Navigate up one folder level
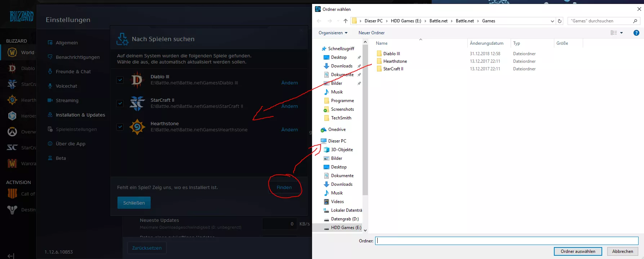 coord(345,21)
